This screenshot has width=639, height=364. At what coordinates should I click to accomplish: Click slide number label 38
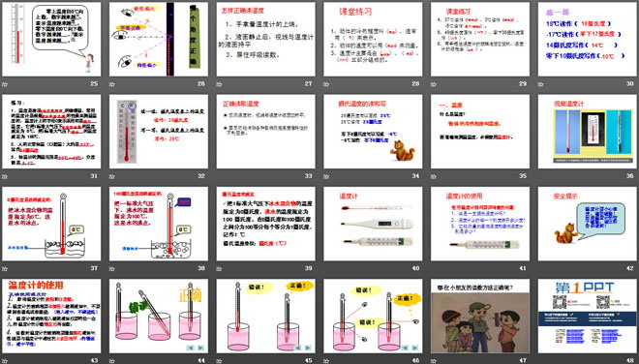pyautogui.click(x=201, y=268)
